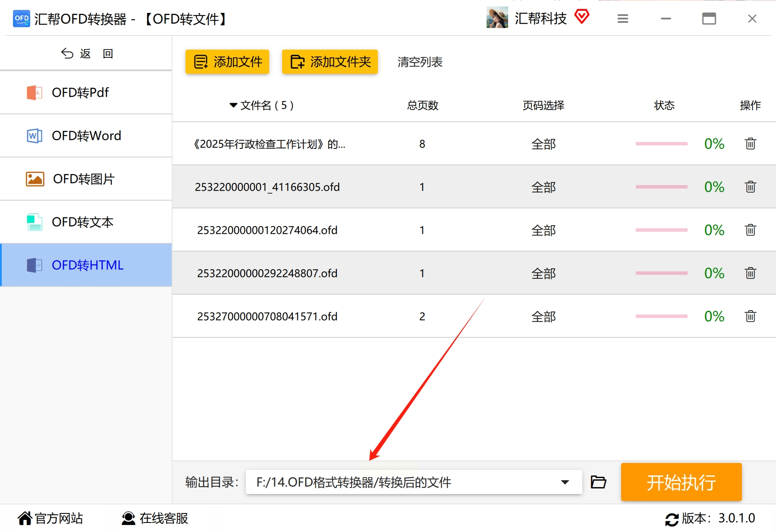Viewport: 776px width, 532px height.
Task: Click the red VIP diamond icon
Action: [x=582, y=17]
